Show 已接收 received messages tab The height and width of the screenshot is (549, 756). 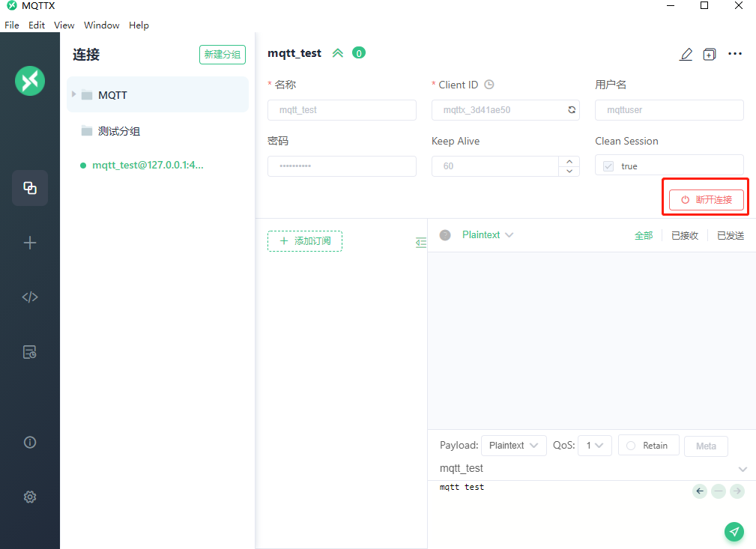(685, 235)
